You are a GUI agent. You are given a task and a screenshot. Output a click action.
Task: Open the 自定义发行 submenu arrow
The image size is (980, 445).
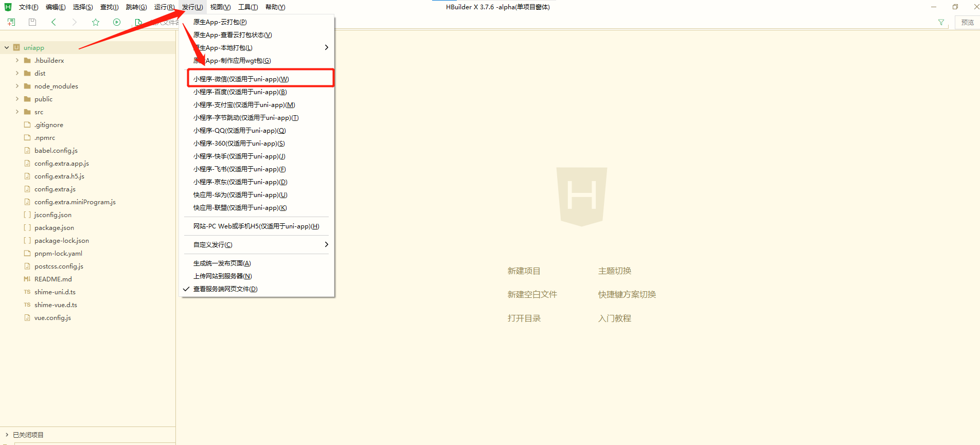326,244
